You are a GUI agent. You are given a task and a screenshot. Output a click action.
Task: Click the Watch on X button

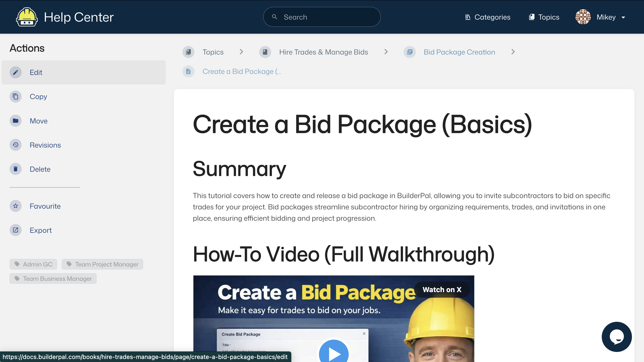(x=442, y=290)
